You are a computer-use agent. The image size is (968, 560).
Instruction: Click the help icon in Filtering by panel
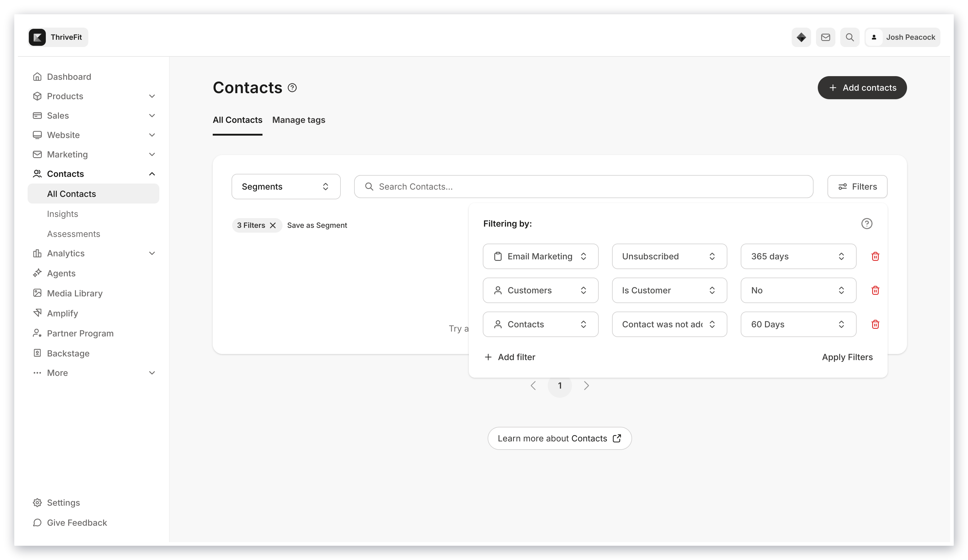coord(867,224)
